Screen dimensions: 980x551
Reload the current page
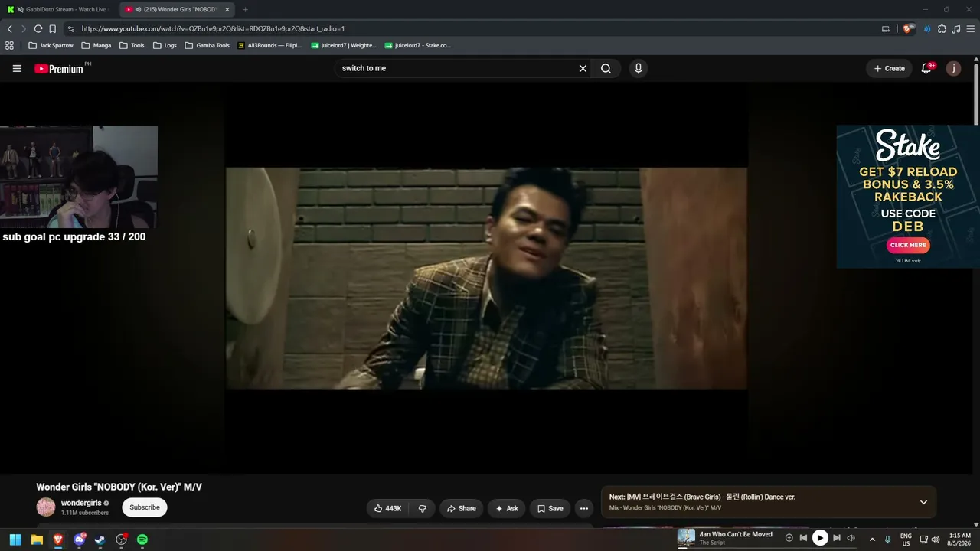[x=38, y=28]
